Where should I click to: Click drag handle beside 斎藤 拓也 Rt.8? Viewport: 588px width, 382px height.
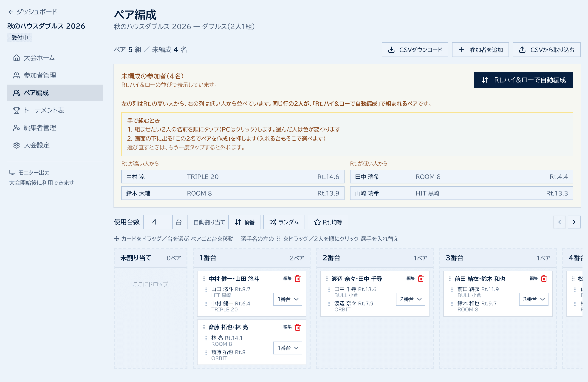tap(206, 352)
